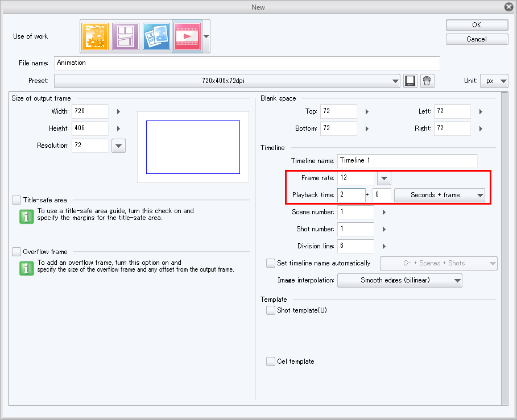Image resolution: width=517 pixels, height=420 pixels.
Task: Click the Playback time seconds field
Action: pyautogui.click(x=351, y=195)
